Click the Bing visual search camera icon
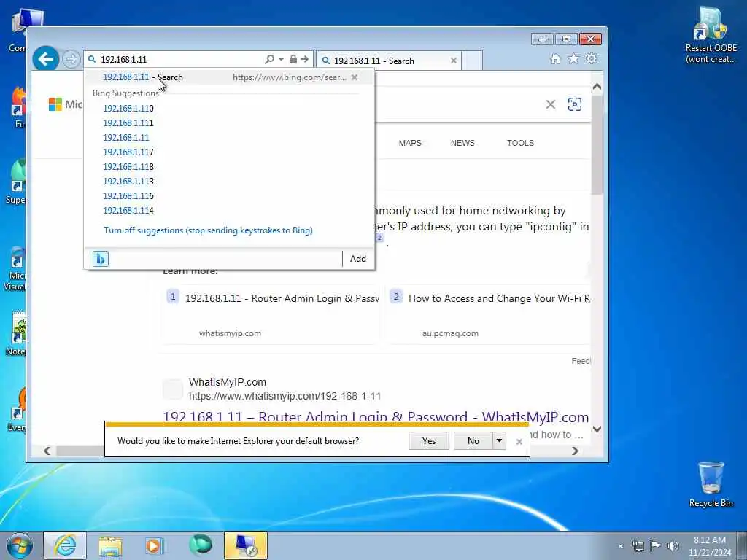This screenshot has width=747, height=560. pyautogui.click(x=575, y=104)
